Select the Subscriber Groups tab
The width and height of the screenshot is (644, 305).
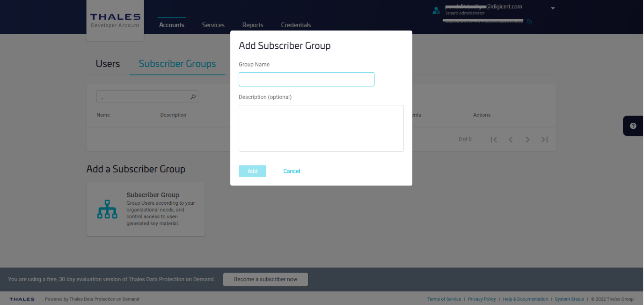pyautogui.click(x=177, y=64)
